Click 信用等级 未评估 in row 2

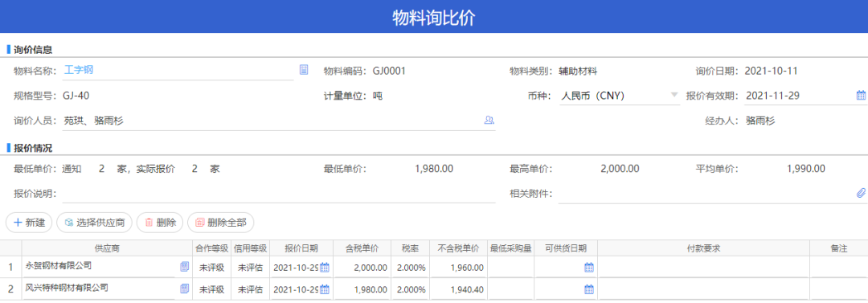coord(250,289)
